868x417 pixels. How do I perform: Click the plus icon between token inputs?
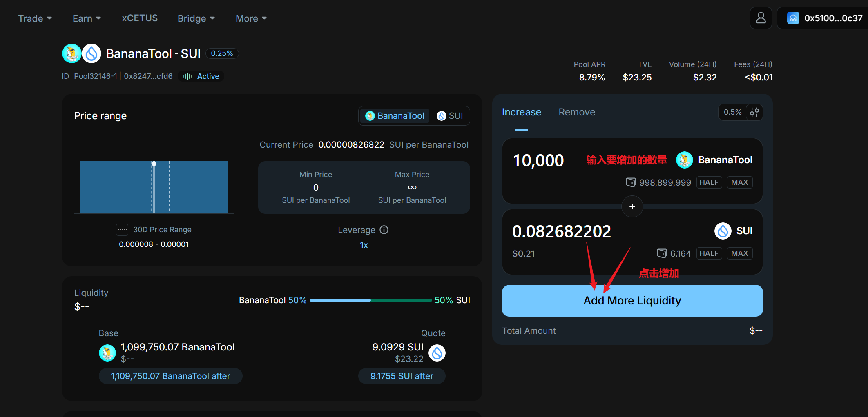(x=632, y=206)
